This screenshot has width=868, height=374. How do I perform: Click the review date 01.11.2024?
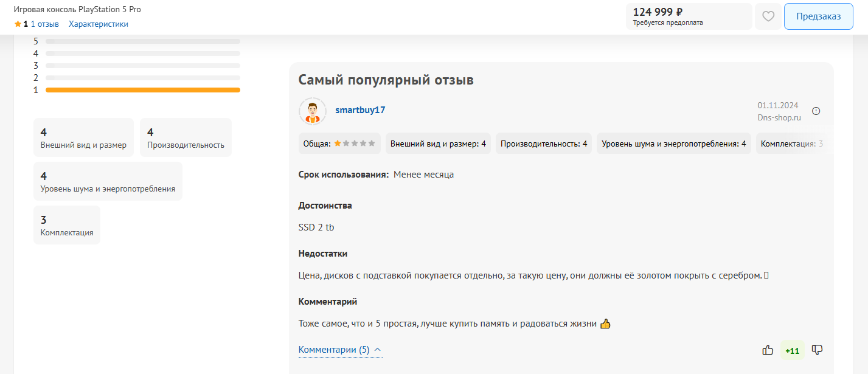point(778,105)
